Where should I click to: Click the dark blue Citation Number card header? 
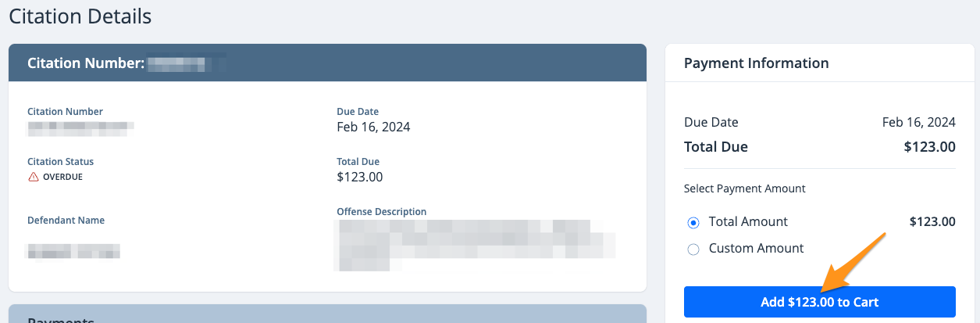tap(327, 63)
